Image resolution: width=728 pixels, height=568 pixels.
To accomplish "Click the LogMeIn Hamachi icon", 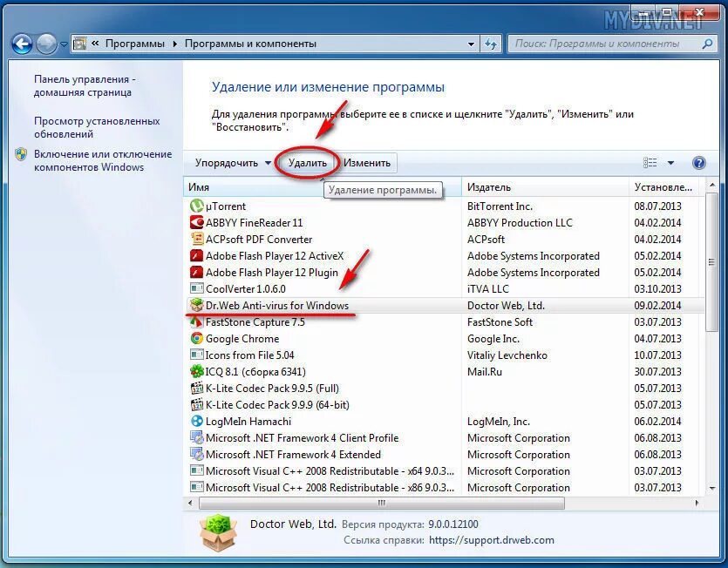I will tap(197, 421).
